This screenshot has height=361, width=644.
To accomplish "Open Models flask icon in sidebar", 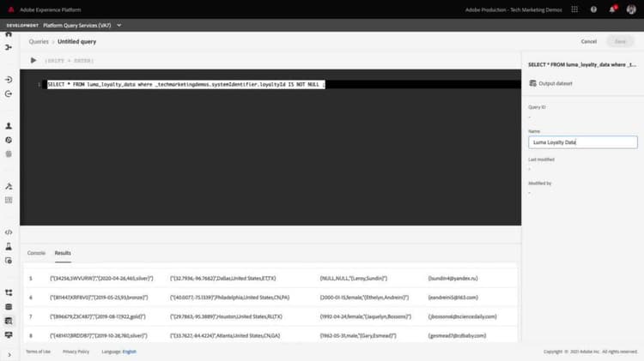I will pyautogui.click(x=9, y=246).
